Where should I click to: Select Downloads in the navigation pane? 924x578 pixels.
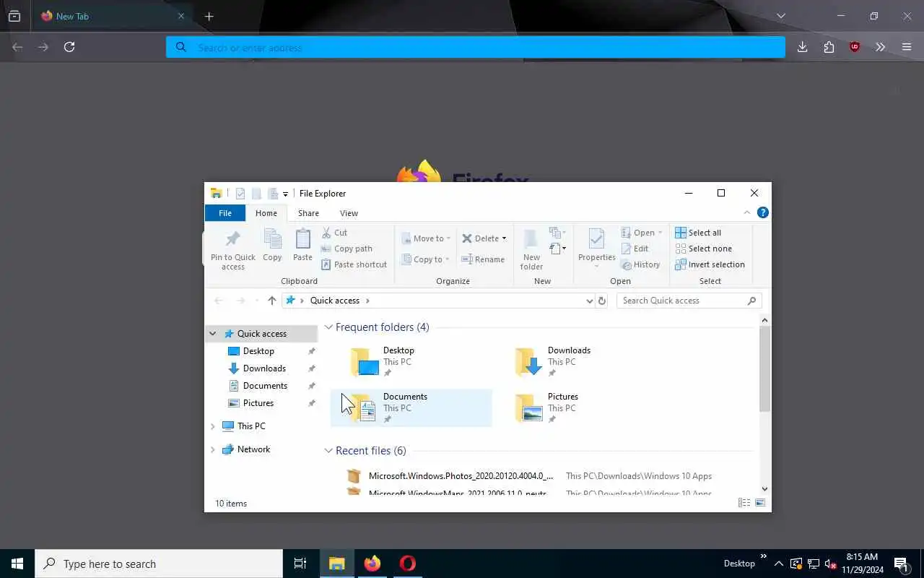click(264, 368)
